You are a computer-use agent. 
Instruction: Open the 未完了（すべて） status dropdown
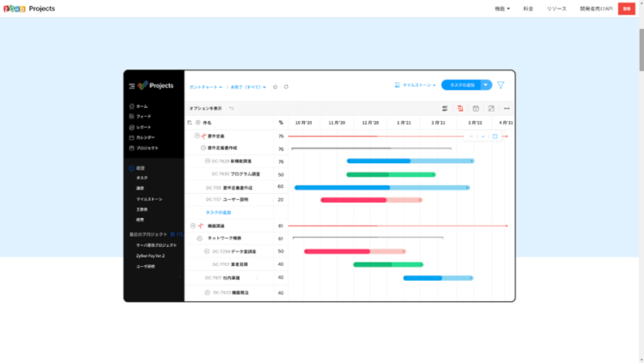coord(248,87)
